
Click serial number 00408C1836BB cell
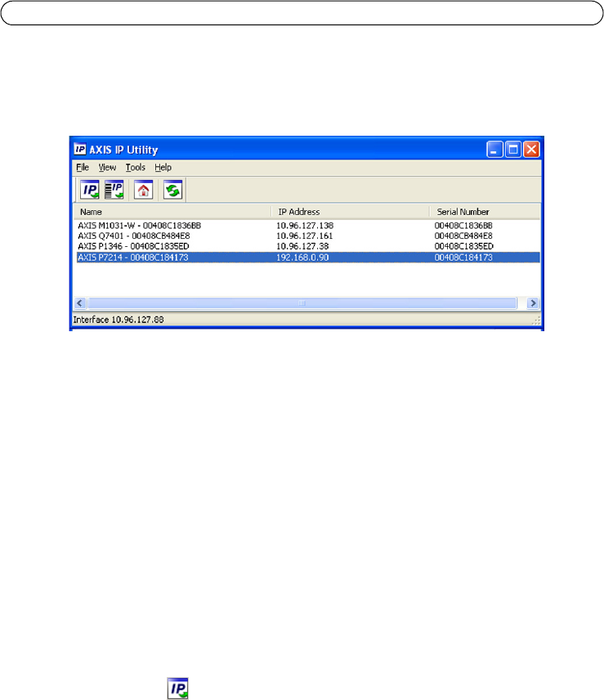463,226
